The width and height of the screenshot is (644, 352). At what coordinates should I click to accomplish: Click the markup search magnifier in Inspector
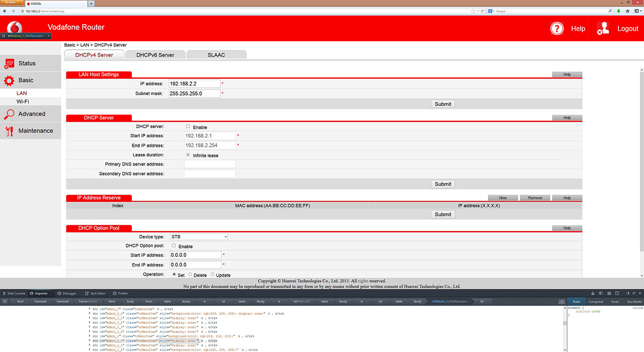(561, 302)
